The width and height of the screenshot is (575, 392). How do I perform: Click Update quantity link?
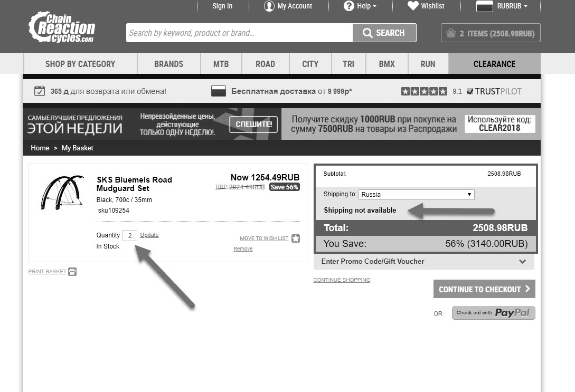[x=149, y=235]
